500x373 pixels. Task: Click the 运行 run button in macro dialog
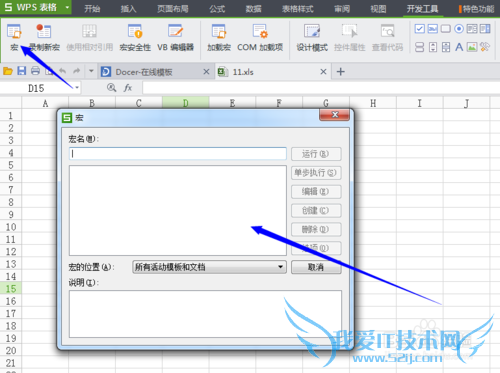[316, 154]
